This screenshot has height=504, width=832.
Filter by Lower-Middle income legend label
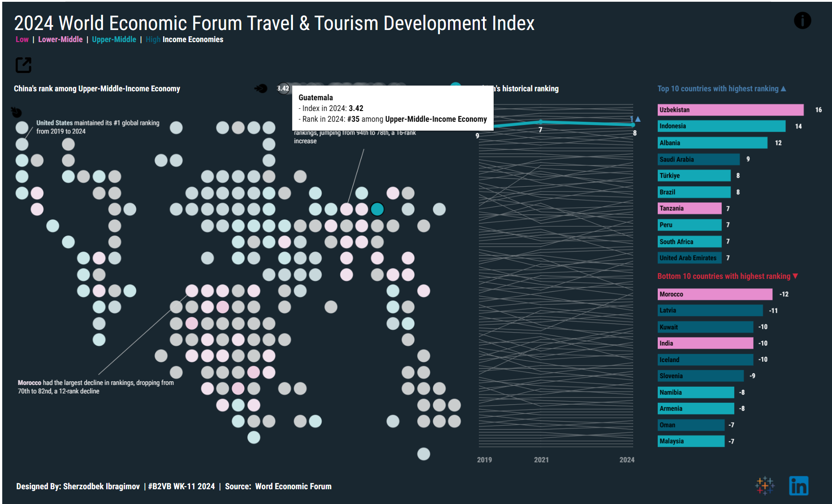pyautogui.click(x=60, y=39)
